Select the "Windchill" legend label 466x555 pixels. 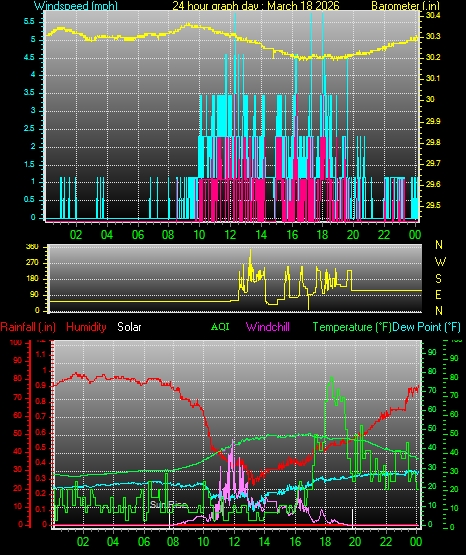(x=268, y=327)
